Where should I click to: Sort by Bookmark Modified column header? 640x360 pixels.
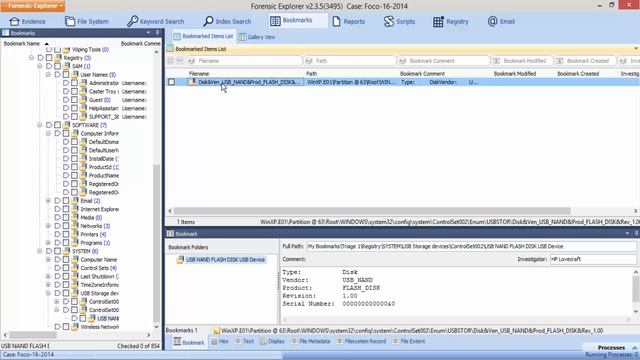point(515,73)
